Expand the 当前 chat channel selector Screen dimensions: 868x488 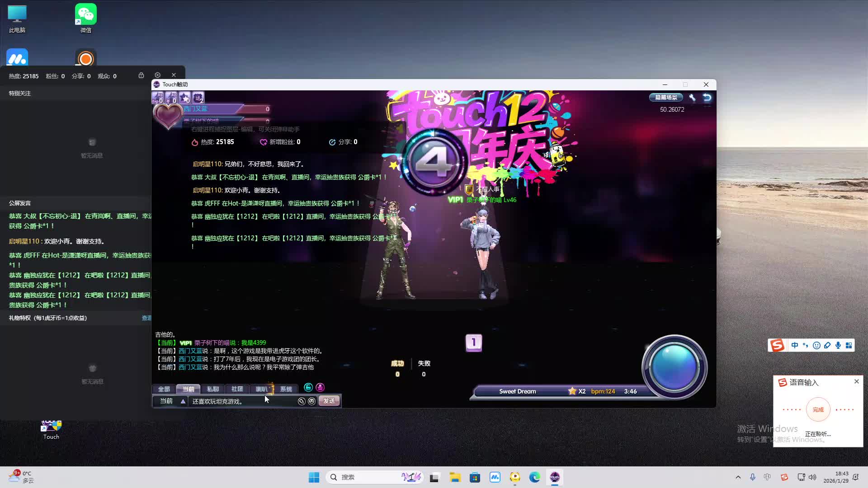[183, 401]
